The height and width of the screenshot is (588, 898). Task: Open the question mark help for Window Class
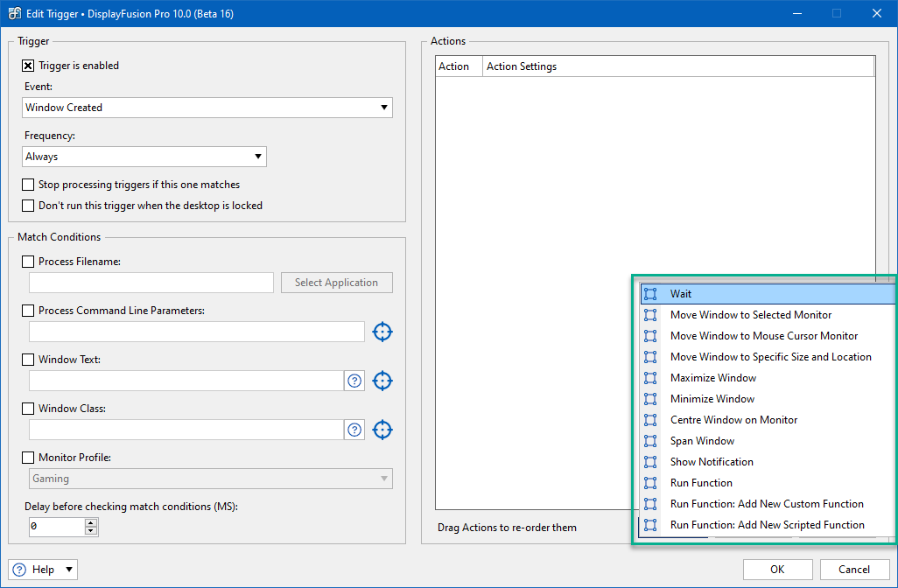tap(354, 430)
